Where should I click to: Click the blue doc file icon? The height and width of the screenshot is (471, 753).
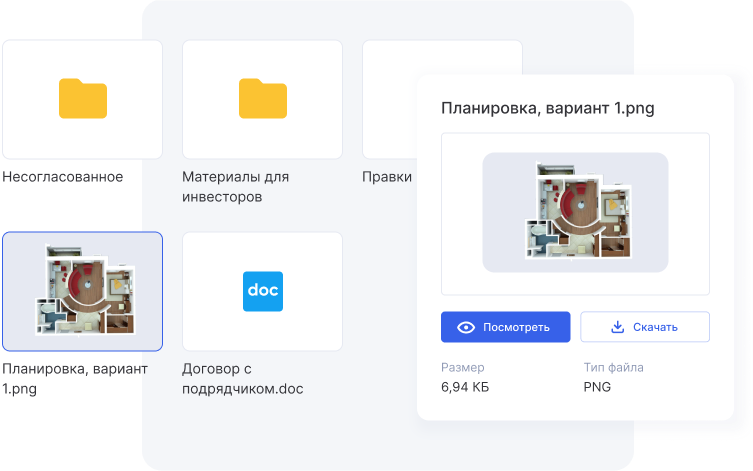[x=262, y=291]
